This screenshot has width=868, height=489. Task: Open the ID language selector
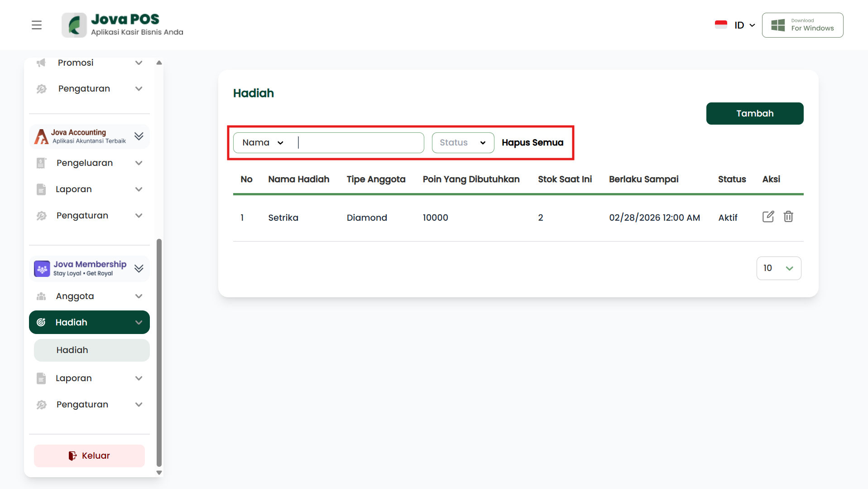pyautogui.click(x=744, y=25)
